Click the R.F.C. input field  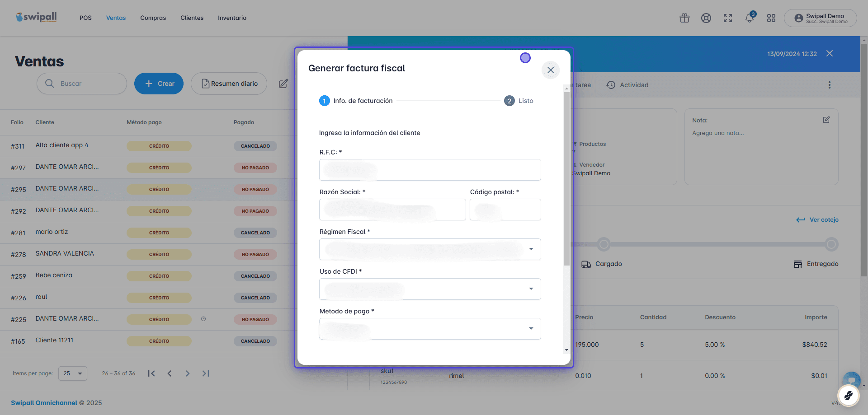click(430, 170)
